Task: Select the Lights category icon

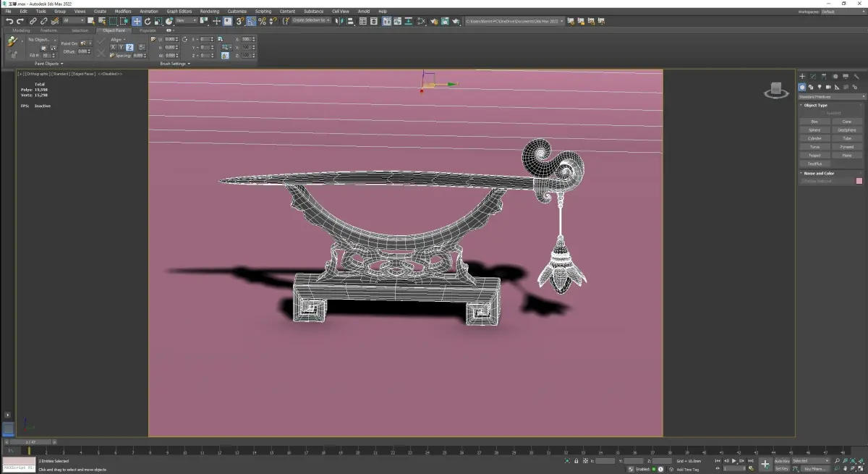Action: click(x=820, y=87)
